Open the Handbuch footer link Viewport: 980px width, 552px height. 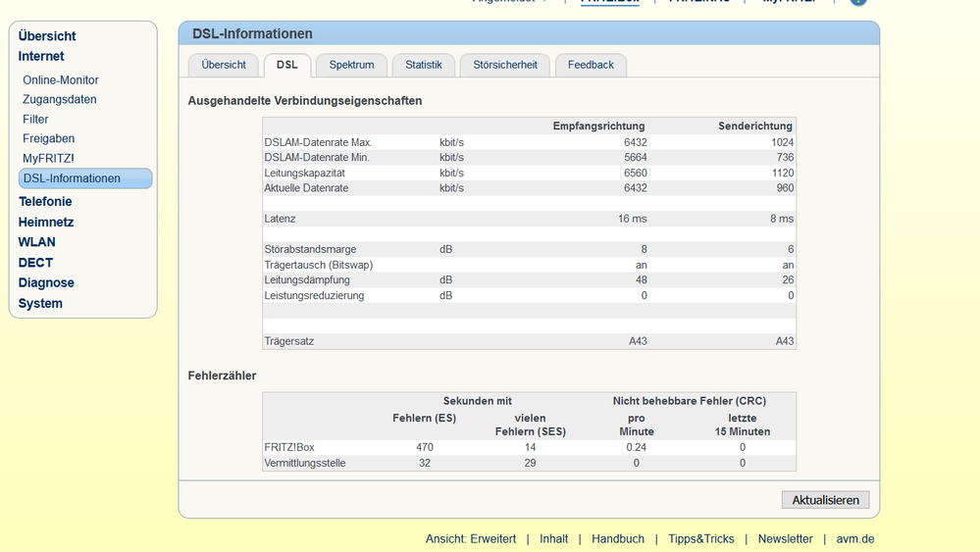tap(618, 539)
